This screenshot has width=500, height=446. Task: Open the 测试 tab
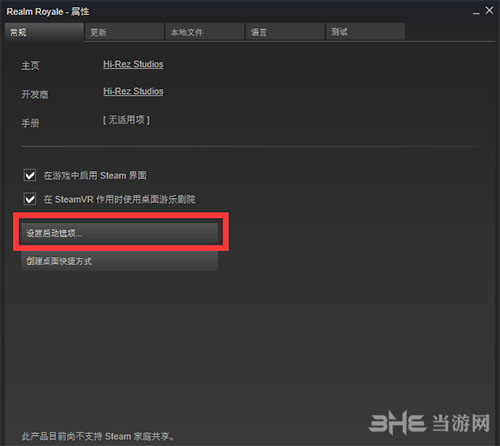[x=365, y=32]
